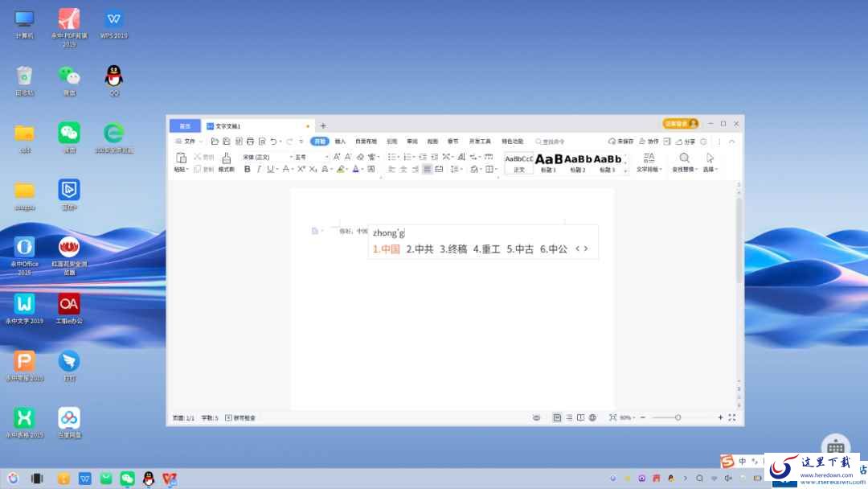Screen dimensions: 868x489
Task: Click the Redo arrow icon
Action: [x=289, y=142]
